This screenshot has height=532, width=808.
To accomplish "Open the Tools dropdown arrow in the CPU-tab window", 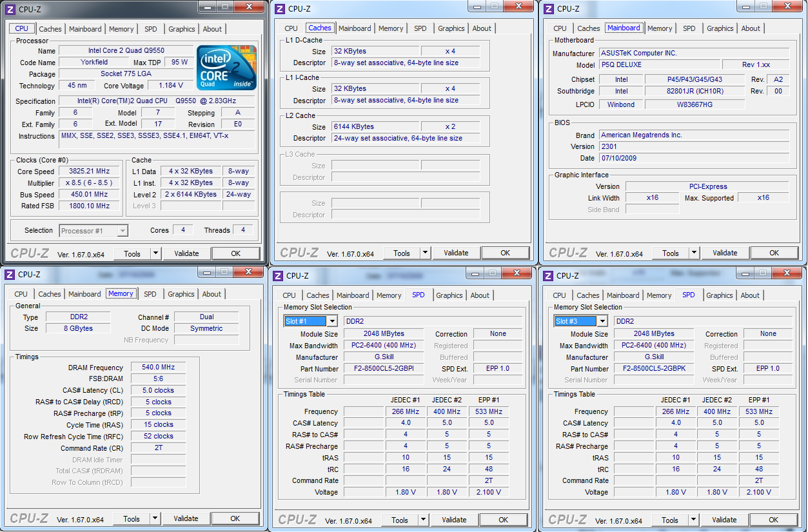I will coord(155,253).
